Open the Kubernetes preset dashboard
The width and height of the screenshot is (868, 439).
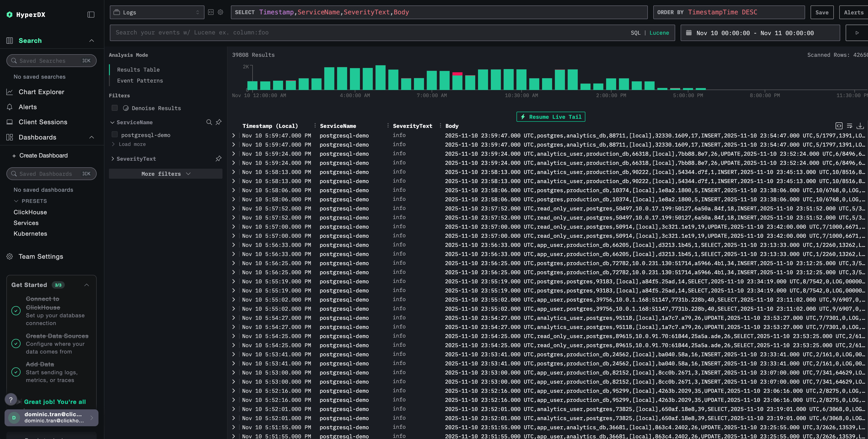click(30, 233)
